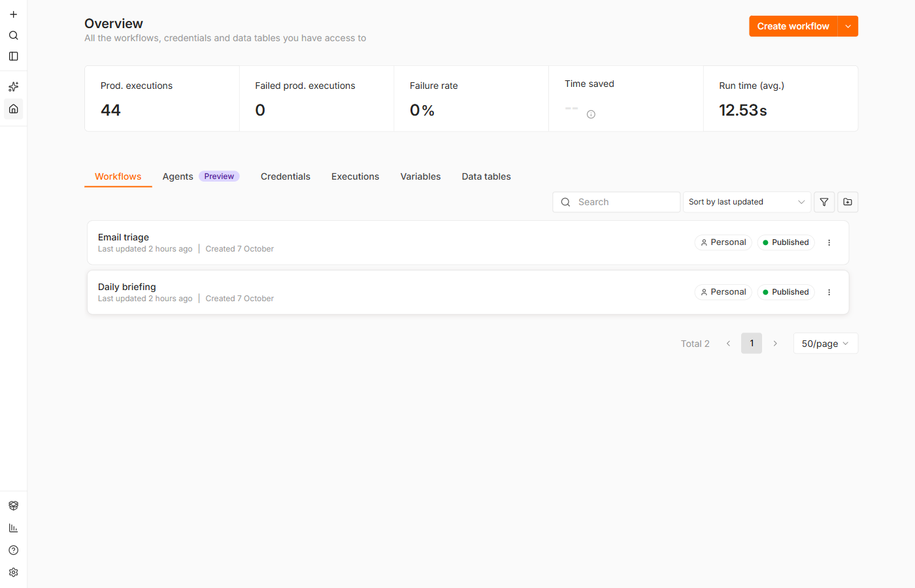The height and width of the screenshot is (588, 915).
Task: Switch to the Executions tab
Action: tap(355, 176)
